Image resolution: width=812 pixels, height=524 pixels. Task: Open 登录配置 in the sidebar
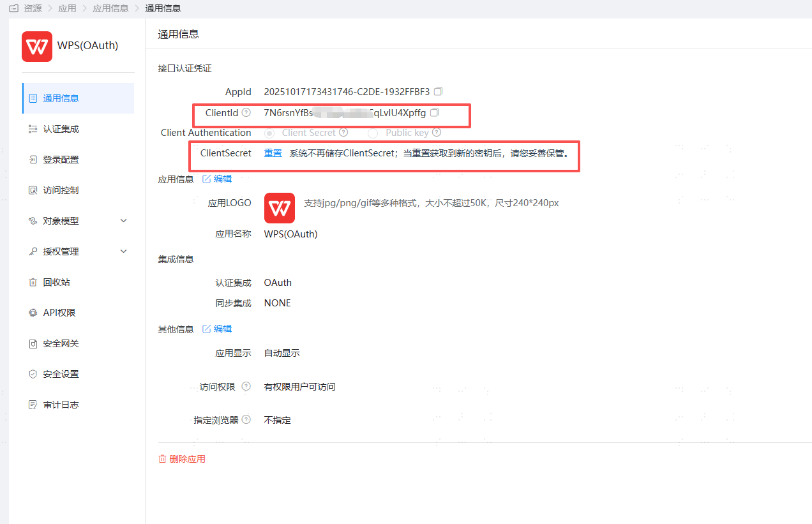[x=61, y=160]
